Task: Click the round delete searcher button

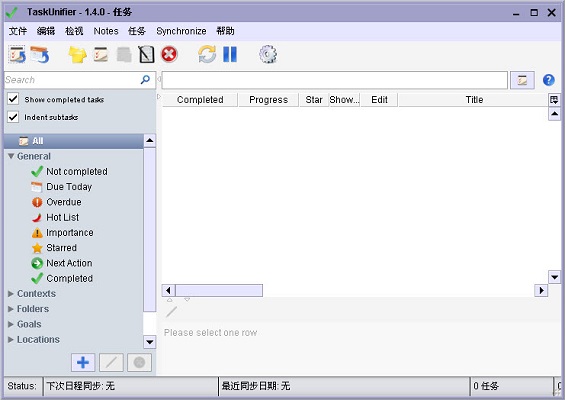Action: pyautogui.click(x=139, y=362)
